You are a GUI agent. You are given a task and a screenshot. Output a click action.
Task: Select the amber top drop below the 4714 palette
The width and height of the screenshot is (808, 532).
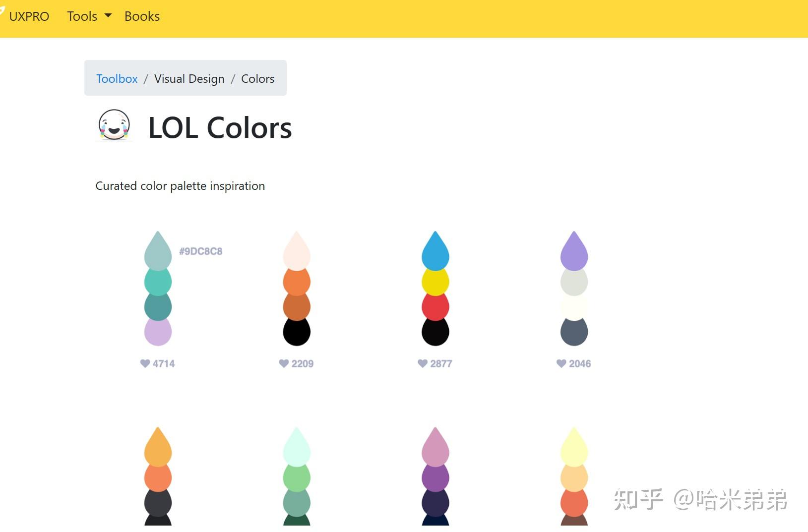(158, 448)
